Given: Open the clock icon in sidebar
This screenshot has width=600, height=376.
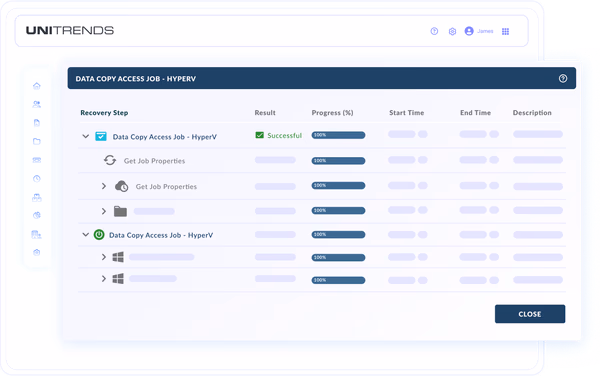Looking at the screenshot, I should (x=37, y=179).
